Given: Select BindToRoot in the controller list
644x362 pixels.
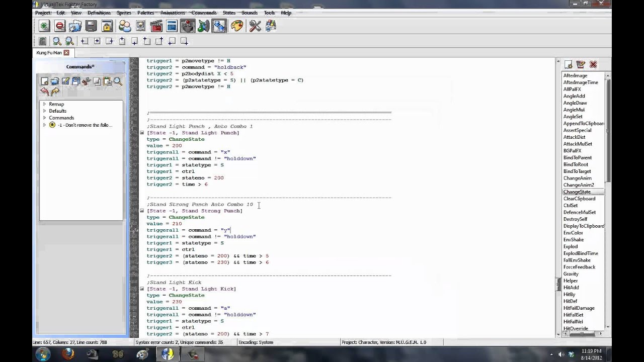Looking at the screenshot, I should tap(576, 164).
